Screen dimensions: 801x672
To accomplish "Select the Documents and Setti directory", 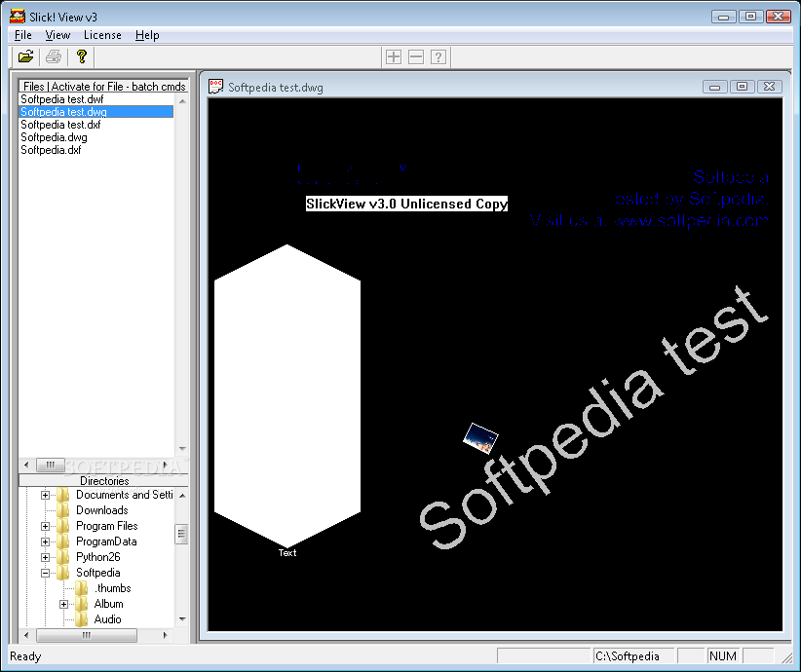I will point(124,495).
